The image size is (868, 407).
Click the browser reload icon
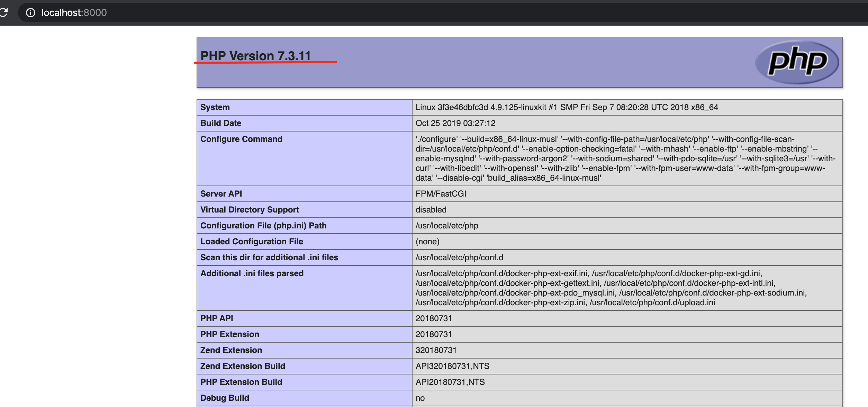point(3,12)
